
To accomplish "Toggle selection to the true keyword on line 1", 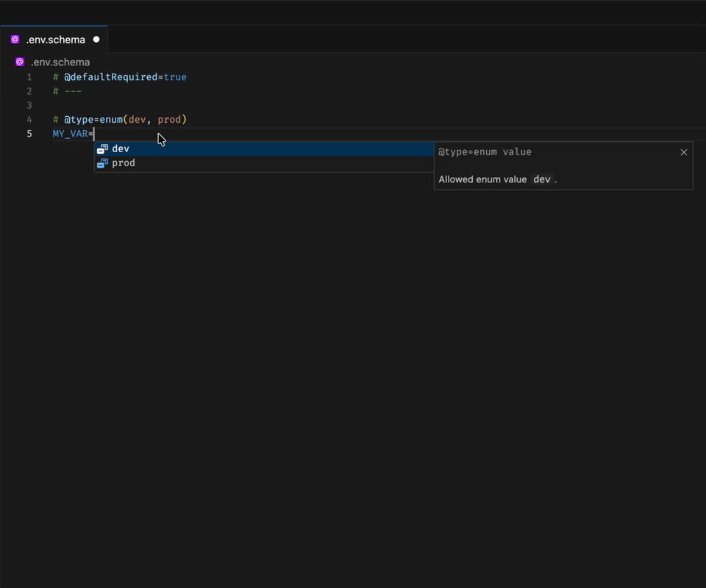I will (175, 76).
